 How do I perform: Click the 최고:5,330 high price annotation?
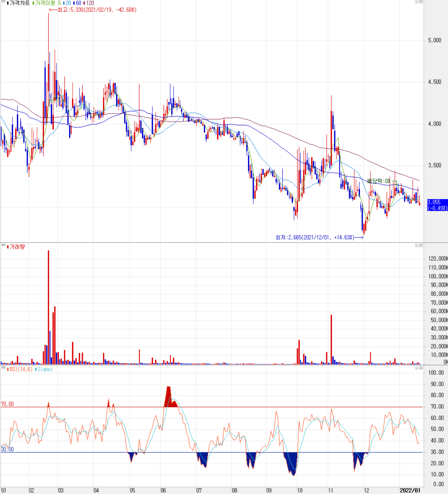[93, 10]
